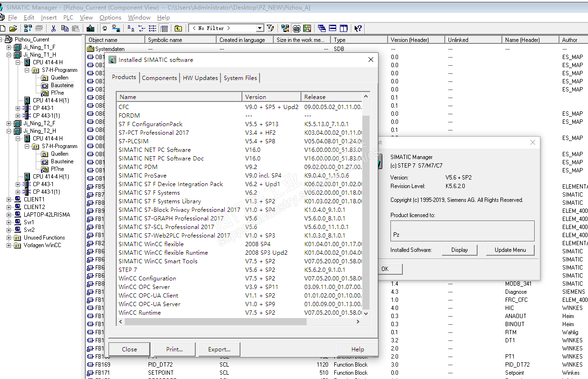Viewport: 588px width, 379px height.
Task: Expand the Ji_Ning_T1_F tree node
Action: coord(9,47)
